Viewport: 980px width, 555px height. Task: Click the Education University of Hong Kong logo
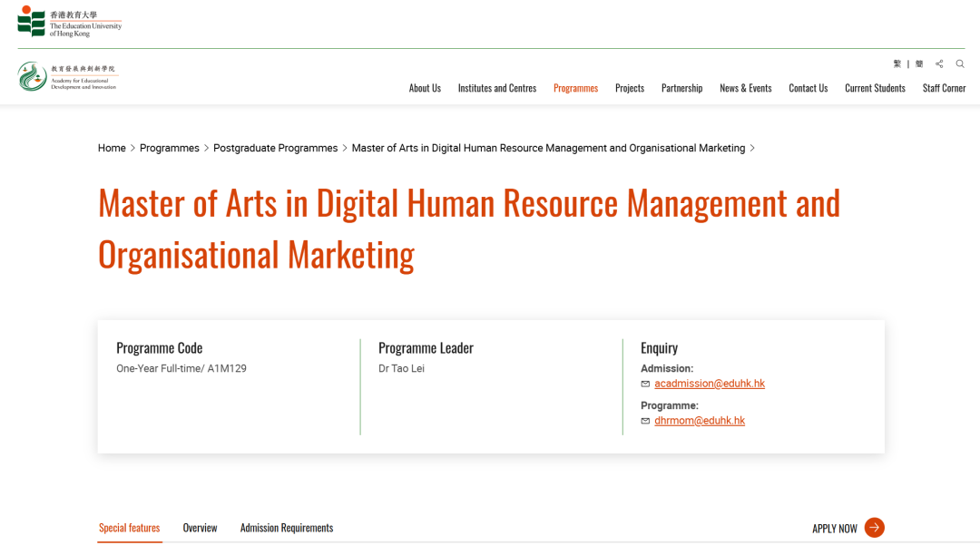(70, 22)
